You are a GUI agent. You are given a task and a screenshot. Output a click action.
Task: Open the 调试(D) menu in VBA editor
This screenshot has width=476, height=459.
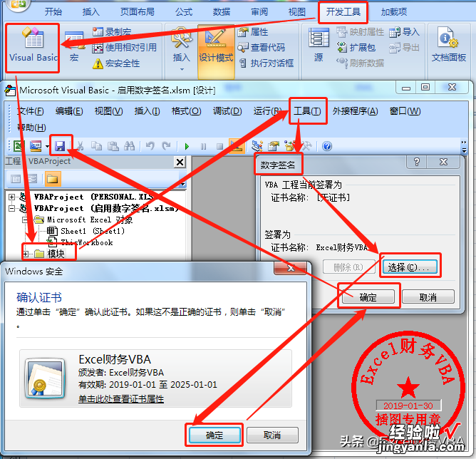click(x=227, y=111)
